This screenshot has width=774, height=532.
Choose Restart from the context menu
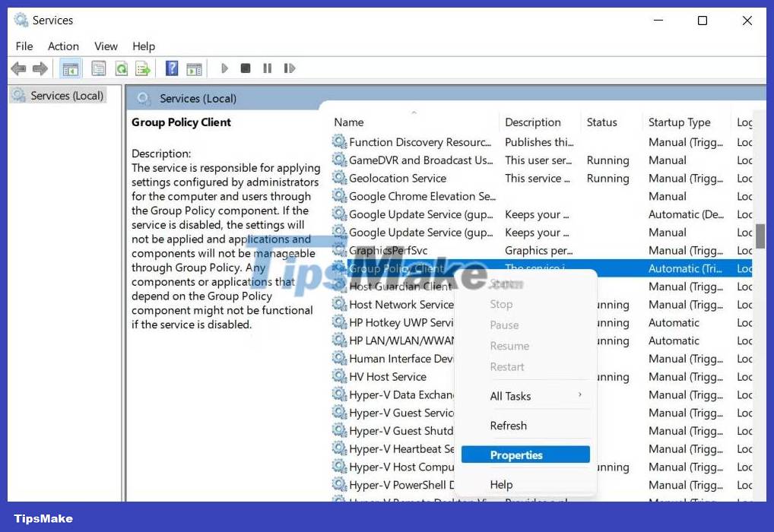(507, 366)
